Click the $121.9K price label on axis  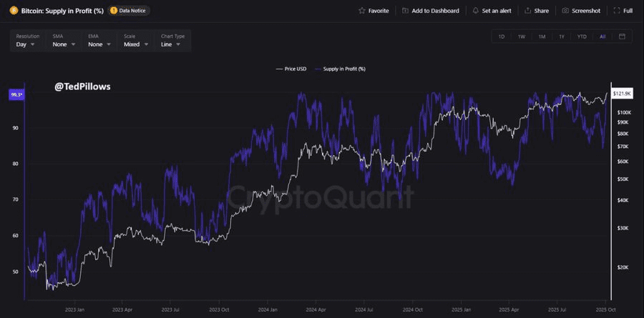click(621, 94)
